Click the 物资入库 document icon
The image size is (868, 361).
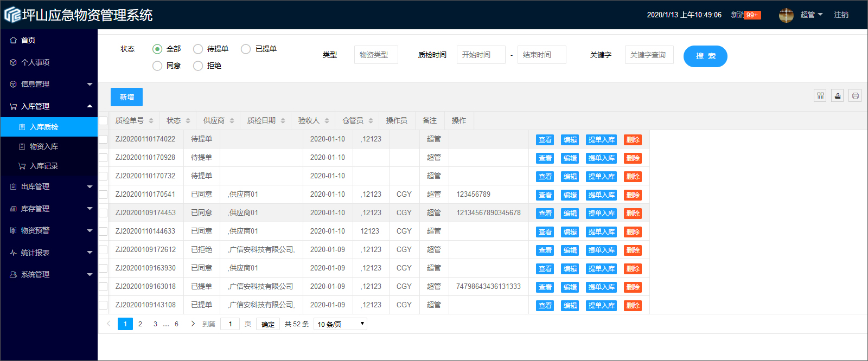(x=22, y=146)
